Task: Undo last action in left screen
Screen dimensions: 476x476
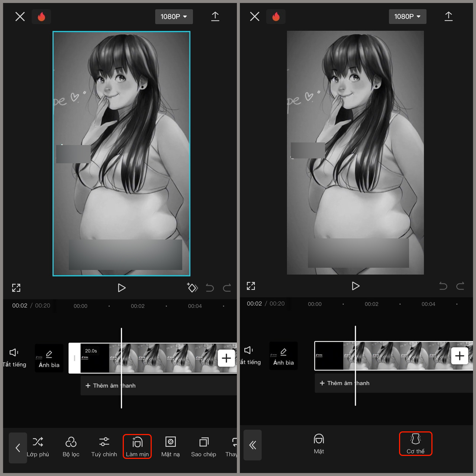Action: pyautogui.click(x=210, y=288)
